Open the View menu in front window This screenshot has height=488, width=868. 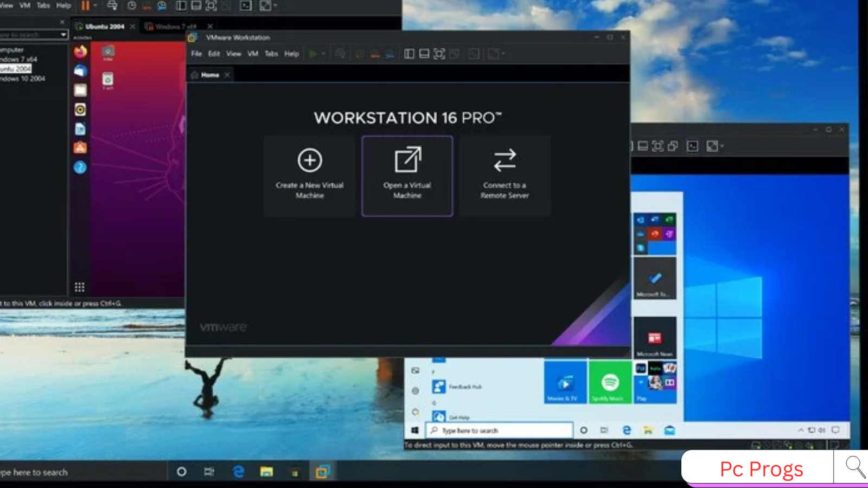click(234, 54)
